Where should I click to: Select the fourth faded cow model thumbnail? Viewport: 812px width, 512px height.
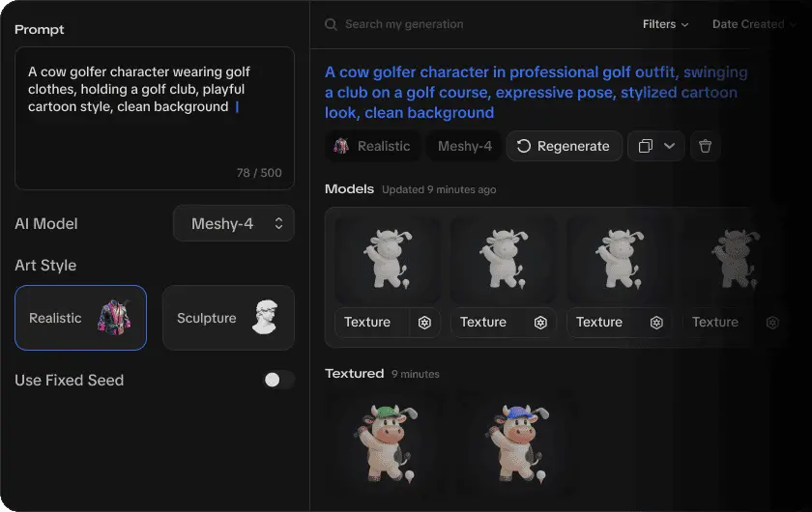coord(736,259)
